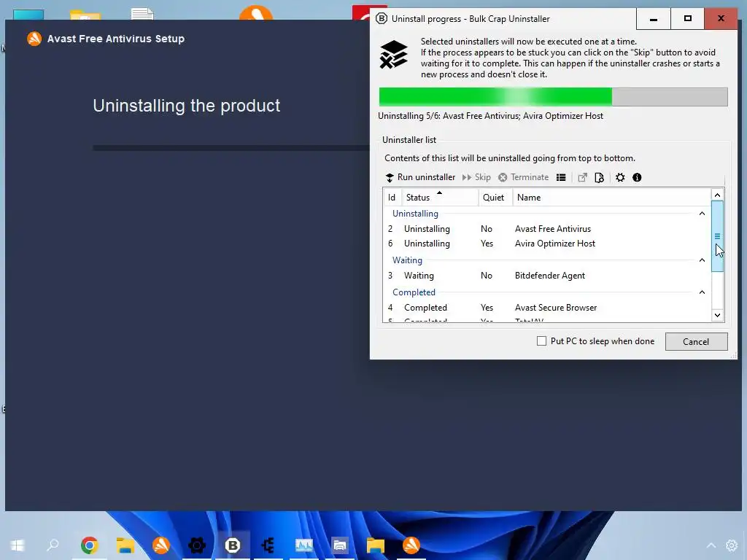Click Bulk Crap Uninstaller taskbar icon
The image size is (747, 560).
click(x=233, y=545)
